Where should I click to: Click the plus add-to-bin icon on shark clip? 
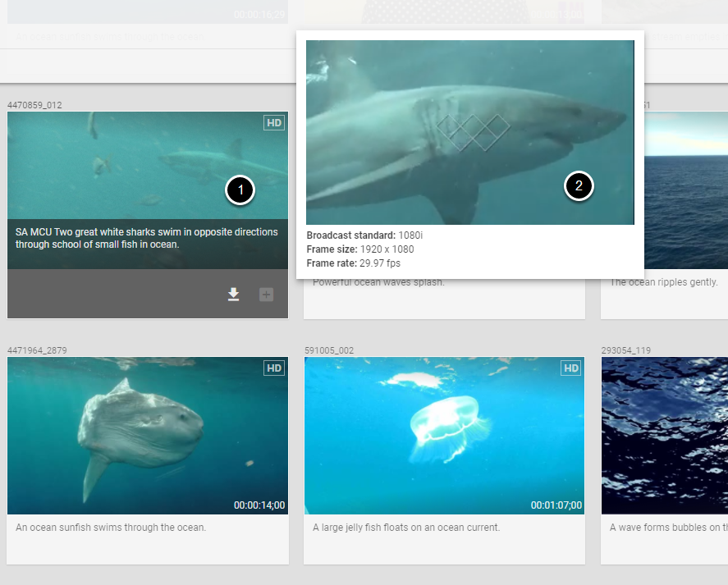(x=266, y=295)
